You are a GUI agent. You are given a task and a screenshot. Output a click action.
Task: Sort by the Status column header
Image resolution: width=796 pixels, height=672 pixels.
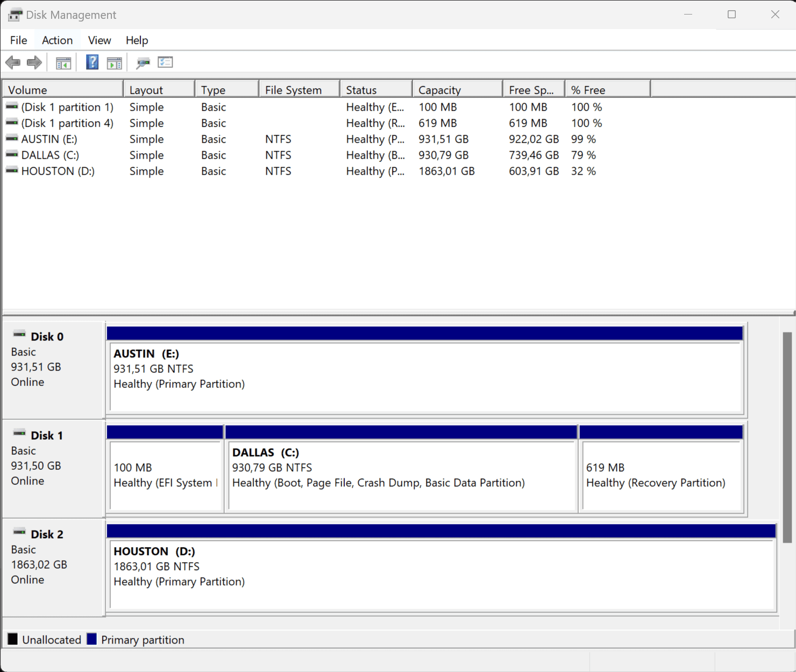[376, 90]
